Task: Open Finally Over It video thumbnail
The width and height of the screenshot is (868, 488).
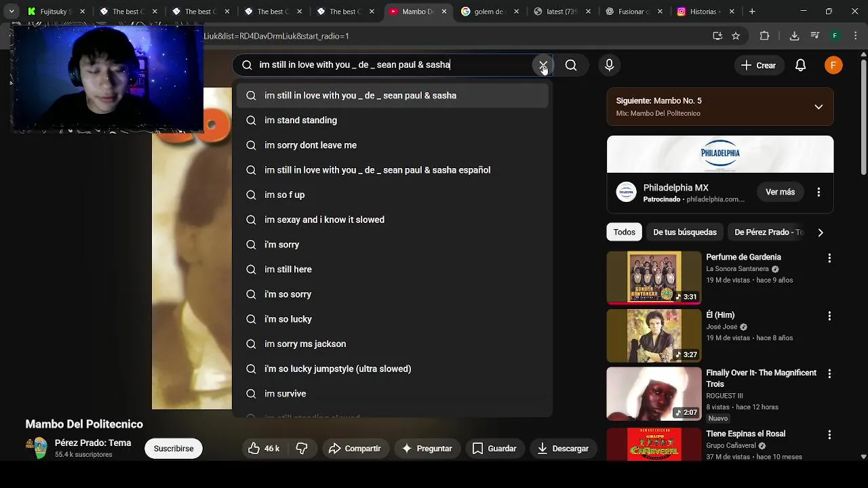Action: click(x=654, y=394)
